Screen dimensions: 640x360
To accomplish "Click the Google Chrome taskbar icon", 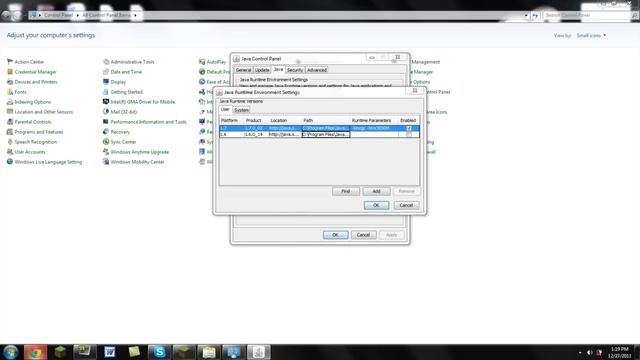I will click(35, 352).
